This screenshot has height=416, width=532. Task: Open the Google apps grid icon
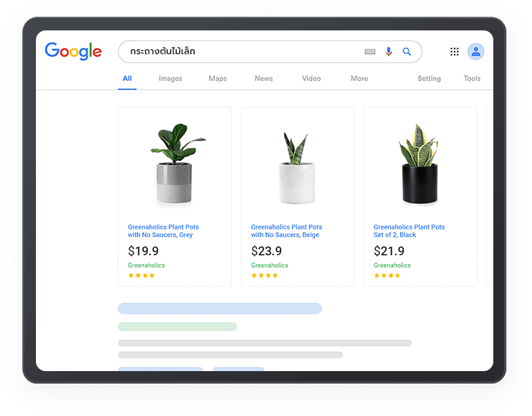coord(455,52)
